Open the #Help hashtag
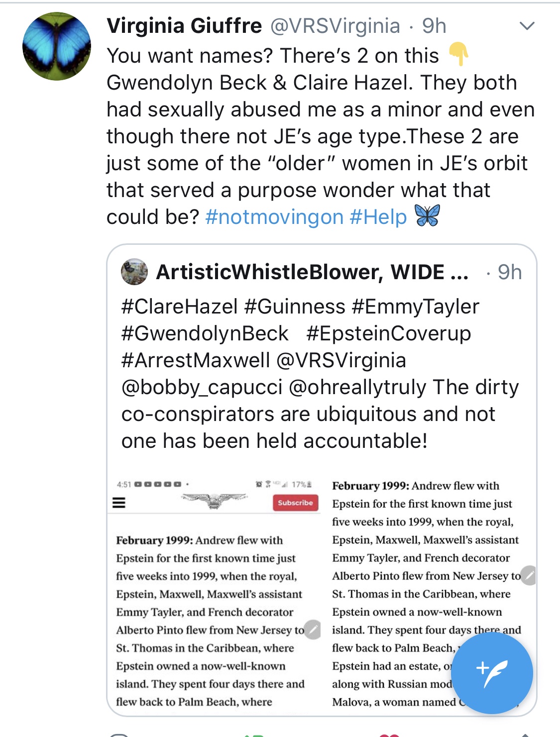 [378, 217]
